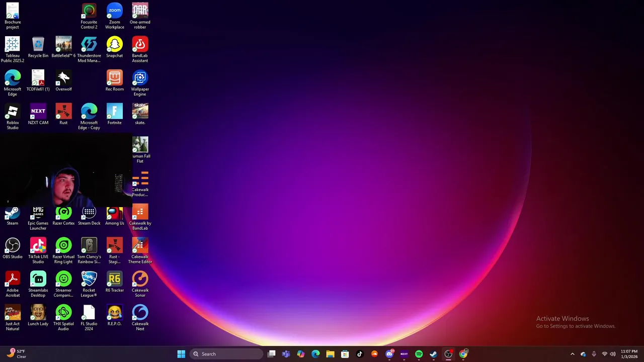Launch Copilot from the taskbar

(301, 354)
